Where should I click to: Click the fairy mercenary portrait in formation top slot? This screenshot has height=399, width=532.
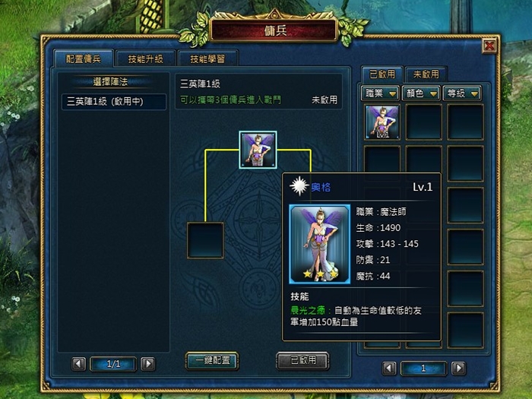(x=258, y=150)
